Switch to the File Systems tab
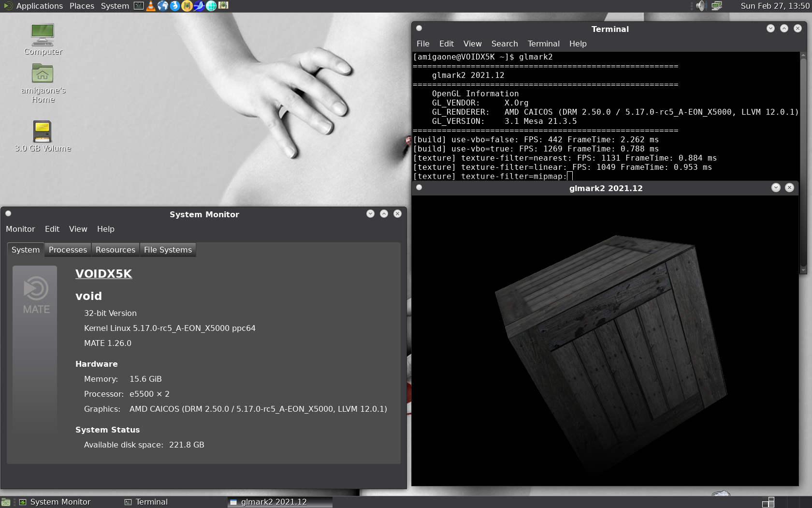The width and height of the screenshot is (812, 508). pyautogui.click(x=168, y=250)
